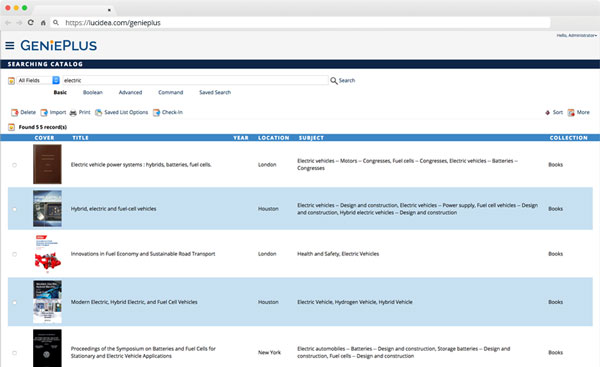The height and width of the screenshot is (367, 600).
Task: Select the Modern Electric, Hybrid Electric row radio
Action: pos(15,302)
